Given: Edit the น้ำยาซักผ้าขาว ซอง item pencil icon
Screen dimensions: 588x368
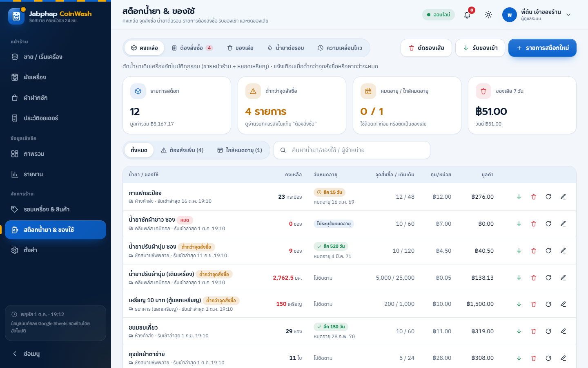Looking at the screenshot, I should pos(563,224).
